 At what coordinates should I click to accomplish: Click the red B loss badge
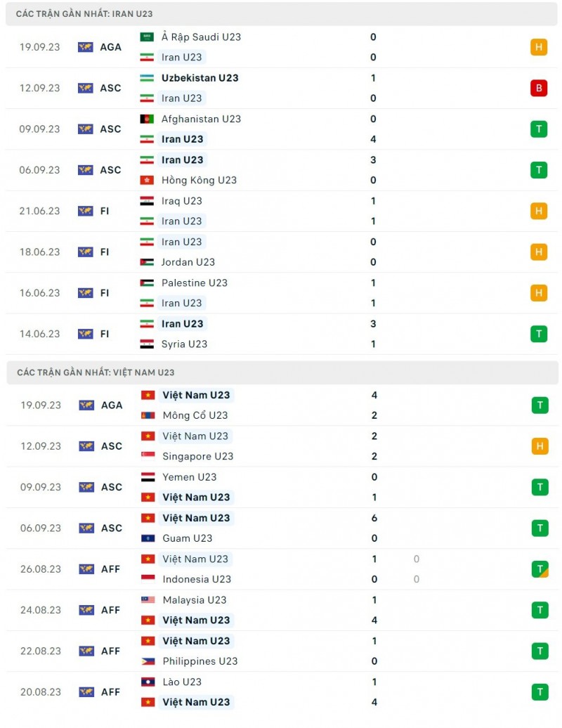pos(539,88)
